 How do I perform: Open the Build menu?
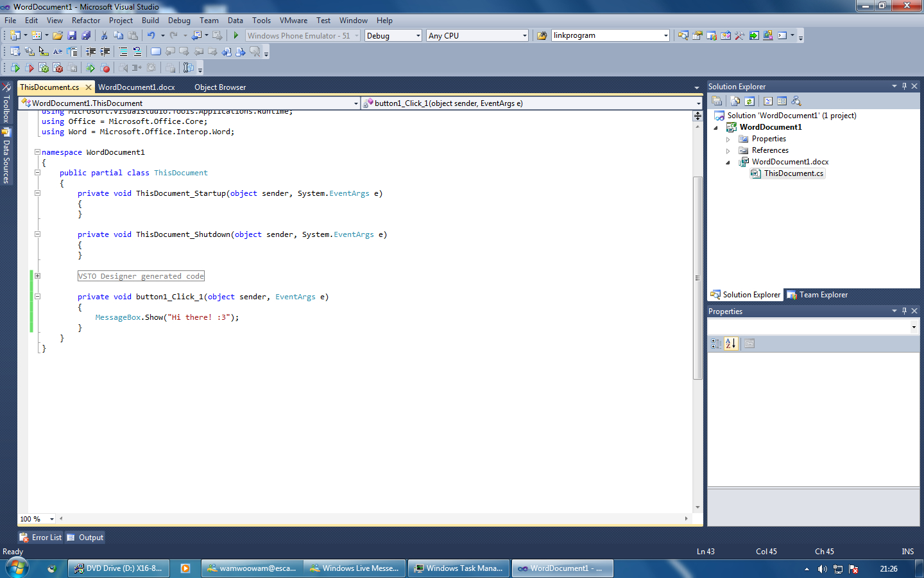coord(150,21)
